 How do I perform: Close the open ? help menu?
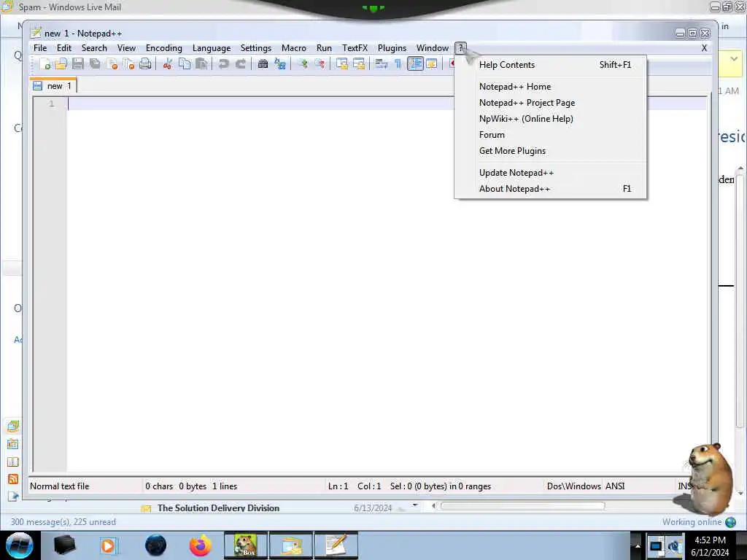[x=461, y=47]
